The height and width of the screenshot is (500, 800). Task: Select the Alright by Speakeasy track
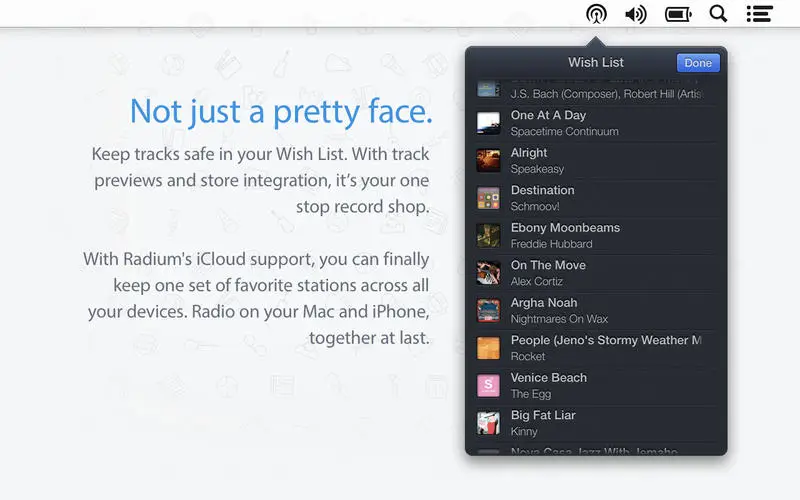tap(596, 161)
